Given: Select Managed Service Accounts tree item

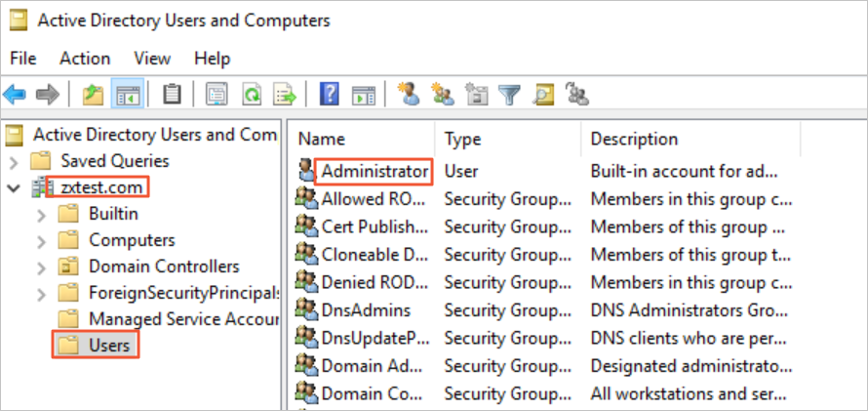Looking at the screenshot, I should coord(184,319).
